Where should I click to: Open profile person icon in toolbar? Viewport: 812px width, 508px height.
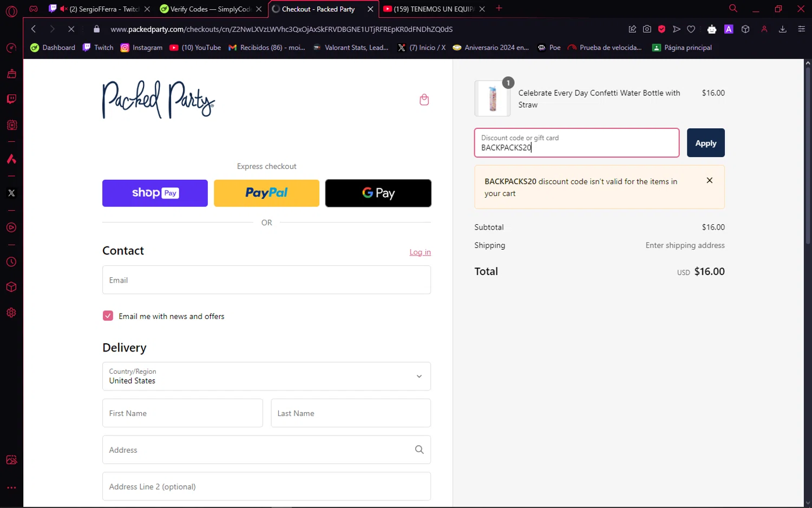click(x=764, y=29)
